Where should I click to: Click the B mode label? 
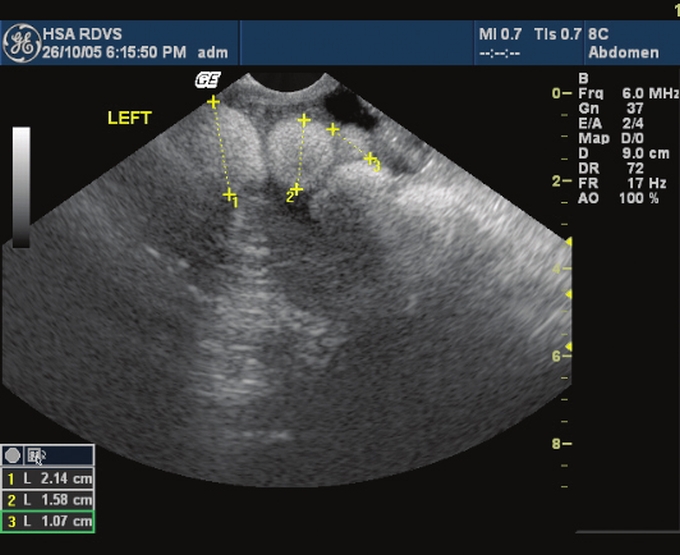pyautogui.click(x=583, y=78)
